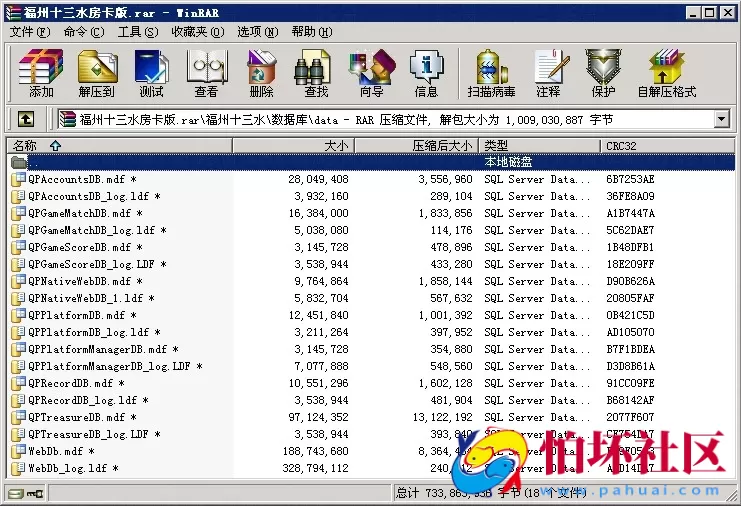Select file QPRecordDB_log.ldf
Screen dimensions: 741x506
pyautogui.click(x=88, y=400)
